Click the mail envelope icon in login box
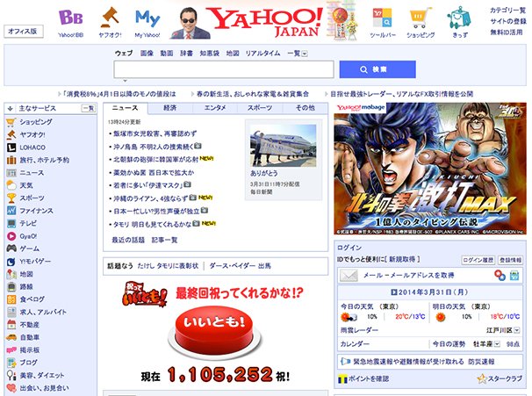This screenshot has width=532, height=396. (349, 275)
